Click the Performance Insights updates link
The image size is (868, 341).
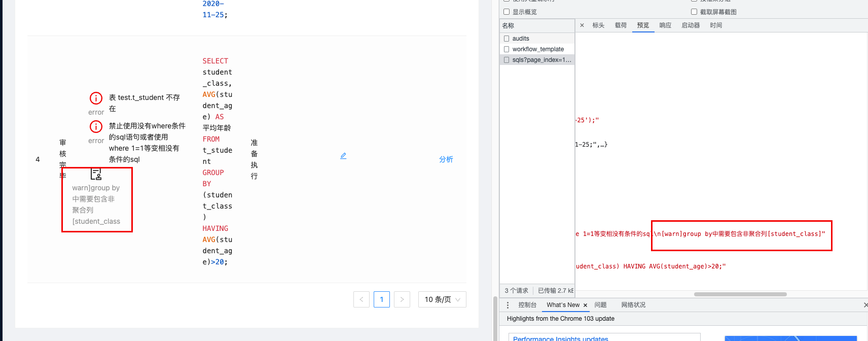(x=560, y=338)
